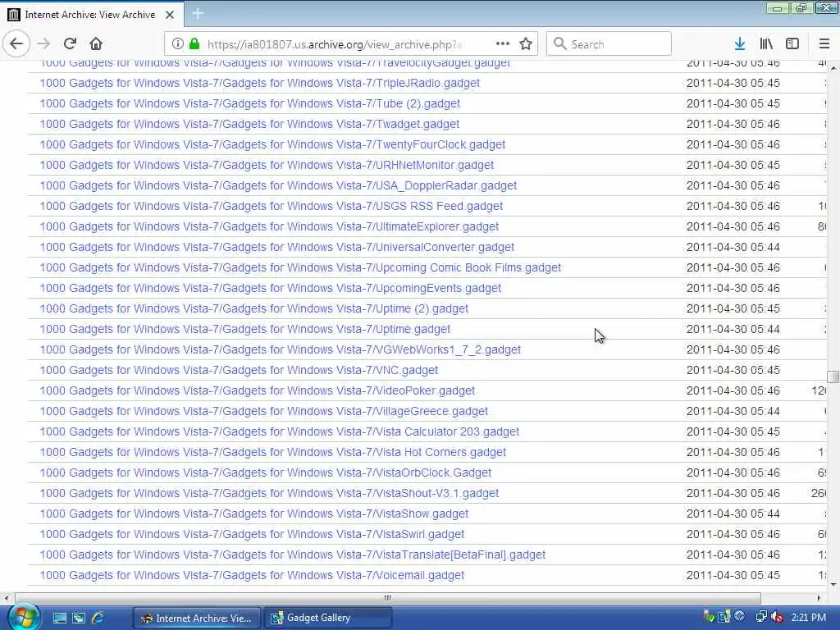Launch Internet Explorer from quick launch
The width and height of the screenshot is (840, 630).
coord(98,619)
